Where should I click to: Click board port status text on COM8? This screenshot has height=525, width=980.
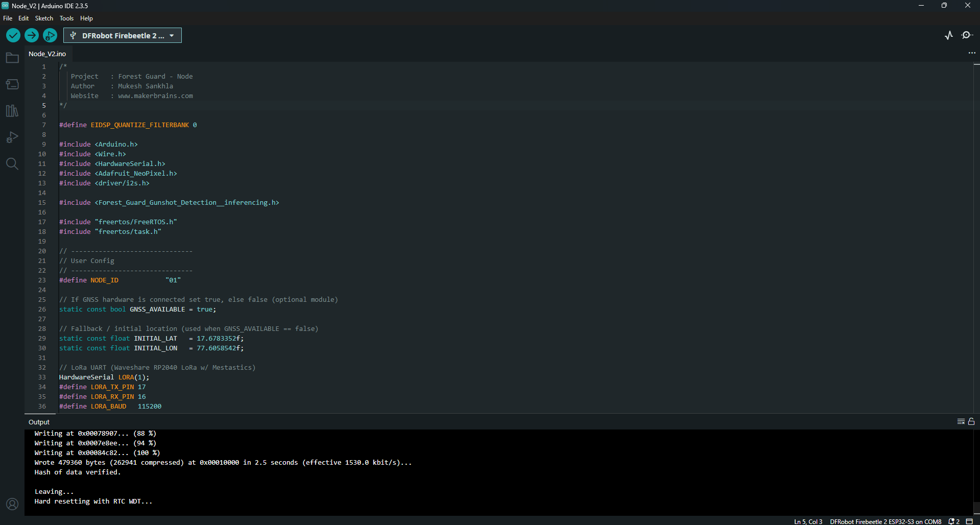click(886, 521)
